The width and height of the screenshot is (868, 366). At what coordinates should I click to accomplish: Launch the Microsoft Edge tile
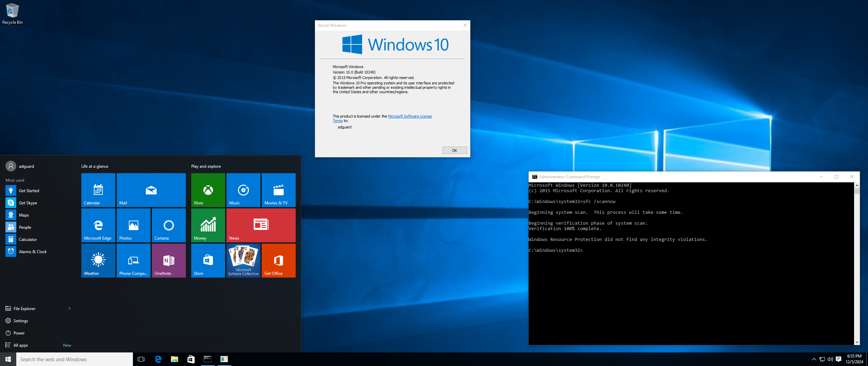(98, 225)
